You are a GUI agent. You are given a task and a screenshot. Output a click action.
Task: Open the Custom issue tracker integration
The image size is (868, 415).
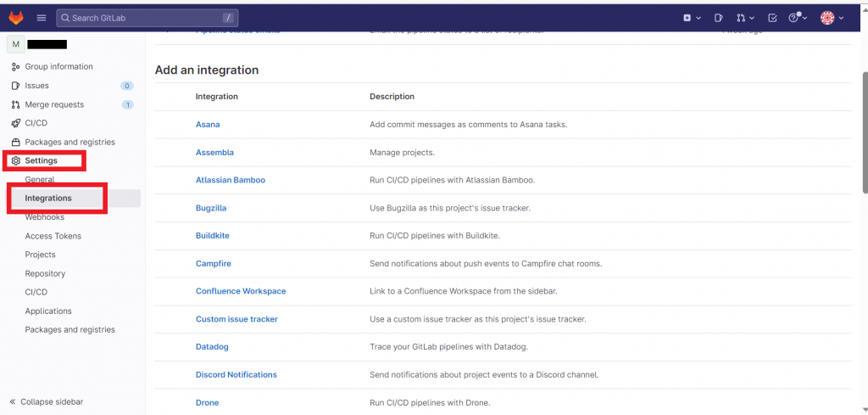click(236, 319)
